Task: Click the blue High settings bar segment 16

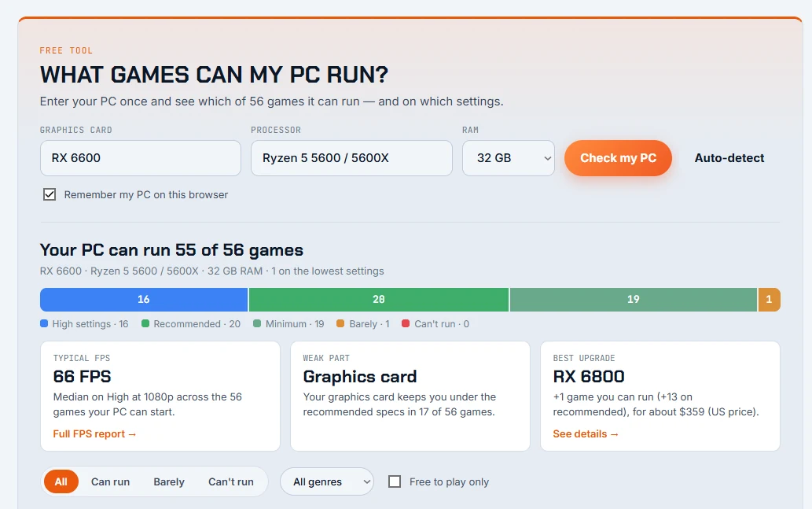Action: 144,300
